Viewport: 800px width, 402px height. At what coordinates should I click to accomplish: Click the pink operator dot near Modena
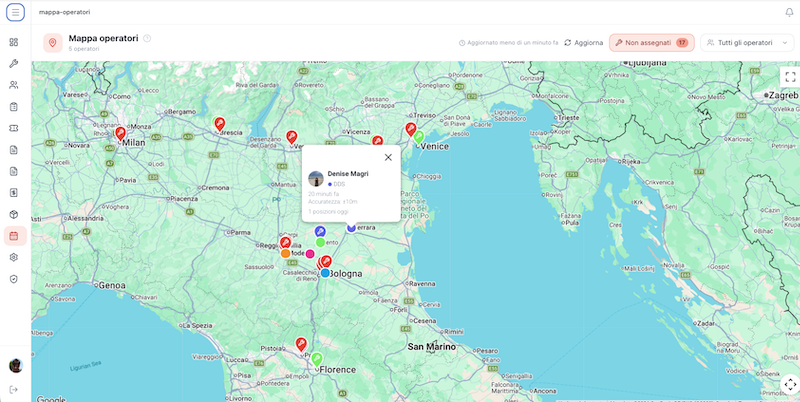coord(310,254)
